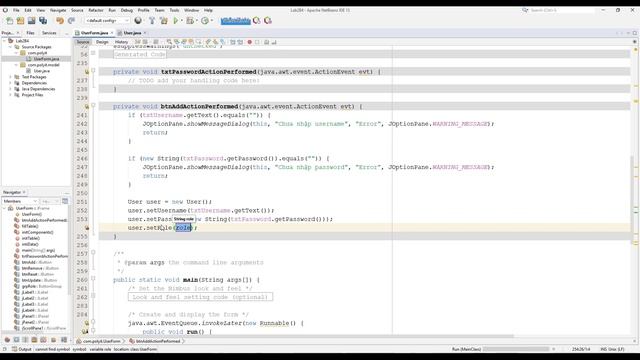The image size is (640, 360).
Task: Switch to the Services panel tab
Action: click(x=49, y=33)
